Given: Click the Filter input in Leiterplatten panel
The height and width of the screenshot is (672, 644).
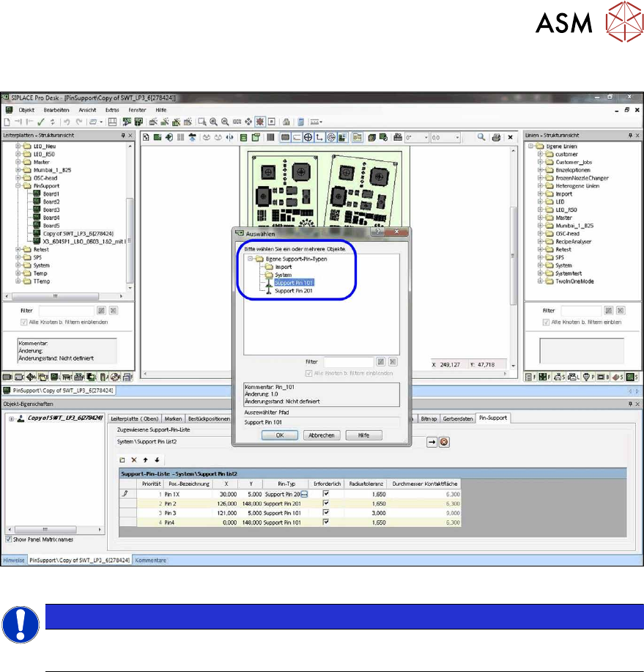Looking at the screenshot, I should coord(67,310).
